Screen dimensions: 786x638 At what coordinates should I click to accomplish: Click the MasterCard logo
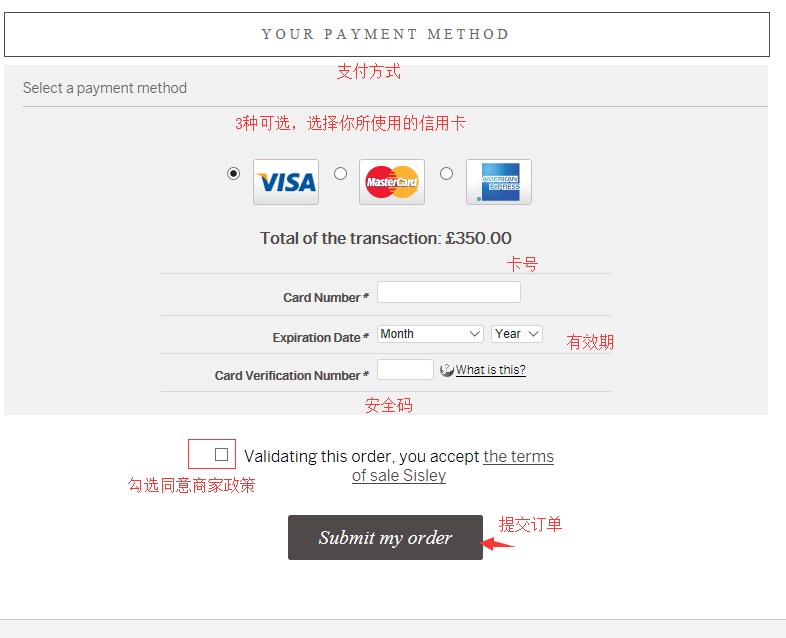[x=392, y=182]
